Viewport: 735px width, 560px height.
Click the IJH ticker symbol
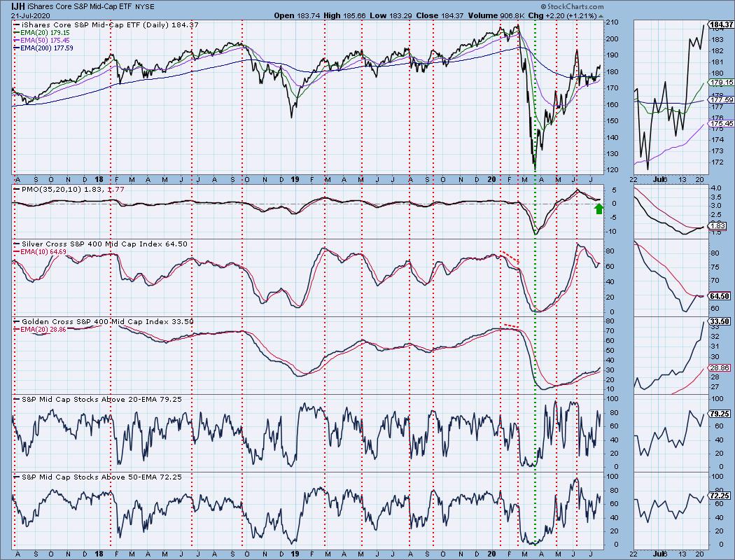[17, 6]
